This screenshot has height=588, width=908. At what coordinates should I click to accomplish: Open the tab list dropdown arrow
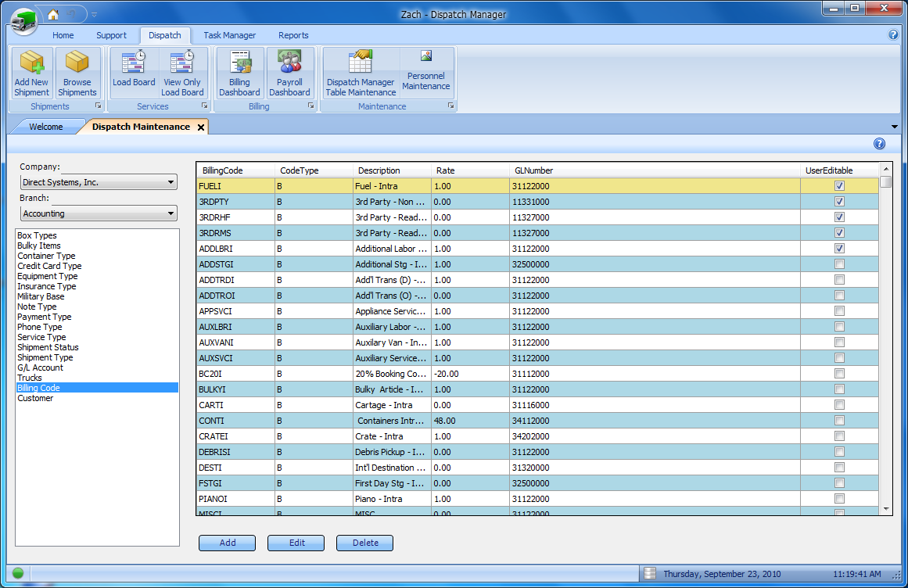click(895, 127)
